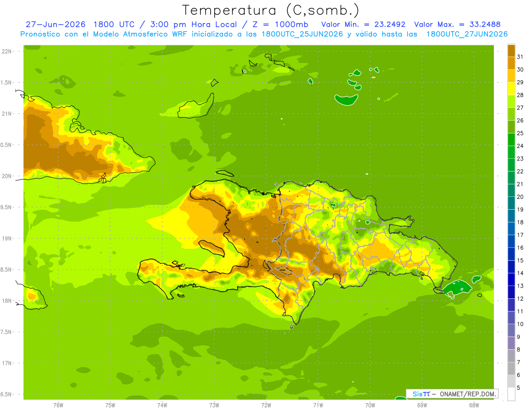Image resolution: width=532 pixels, height=411 pixels.
Task: Click the brown colorbar segment above 31
Action: (511, 51)
